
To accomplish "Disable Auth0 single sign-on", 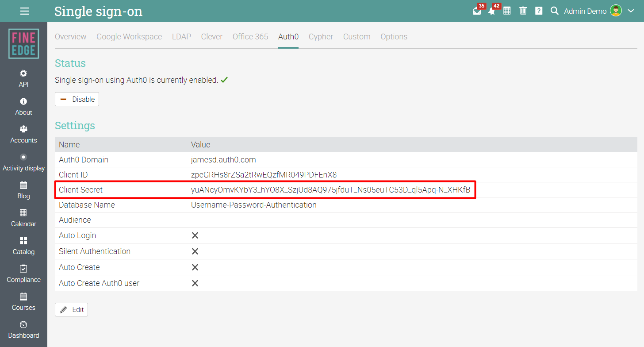I will coord(77,99).
